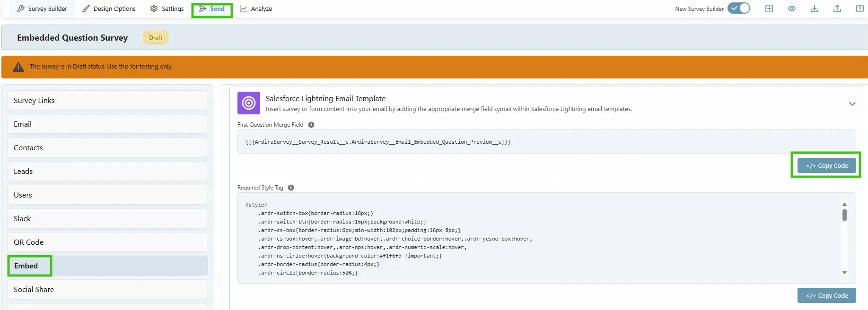The height and width of the screenshot is (310, 868).
Task: Select Survey Links in the sidebar
Action: (107, 101)
